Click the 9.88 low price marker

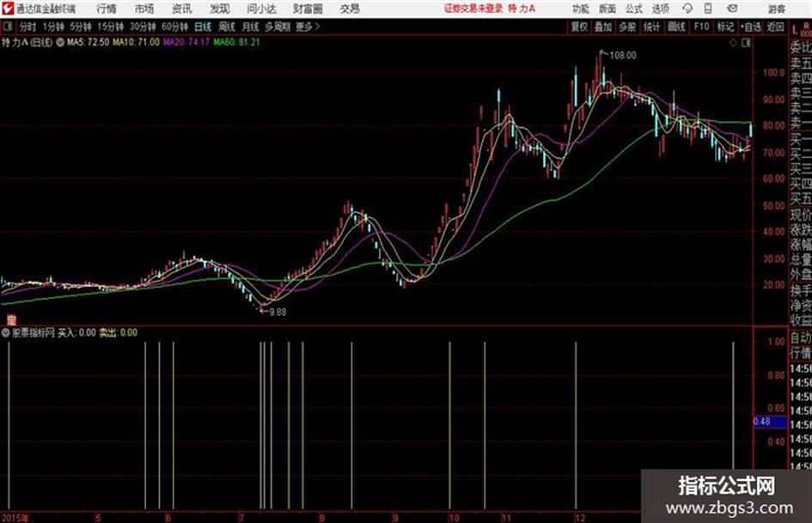click(x=278, y=313)
